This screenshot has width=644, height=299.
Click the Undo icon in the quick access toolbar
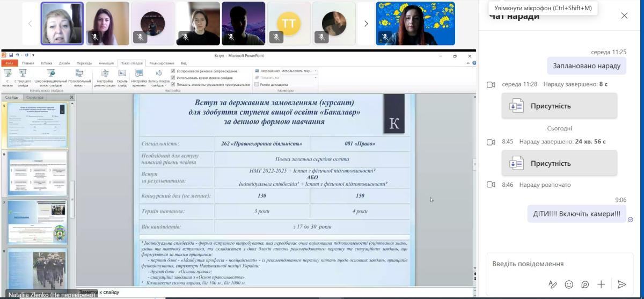click(x=18, y=55)
